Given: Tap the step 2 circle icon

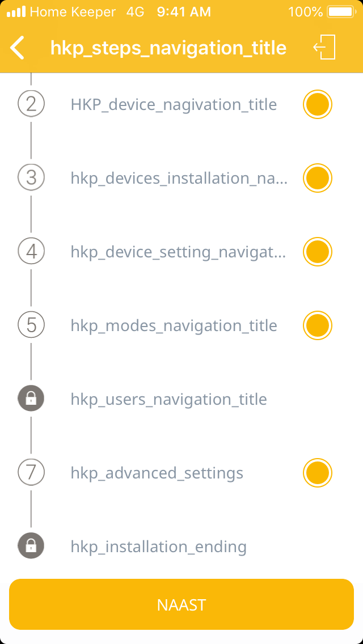Looking at the screenshot, I should tap(31, 104).
